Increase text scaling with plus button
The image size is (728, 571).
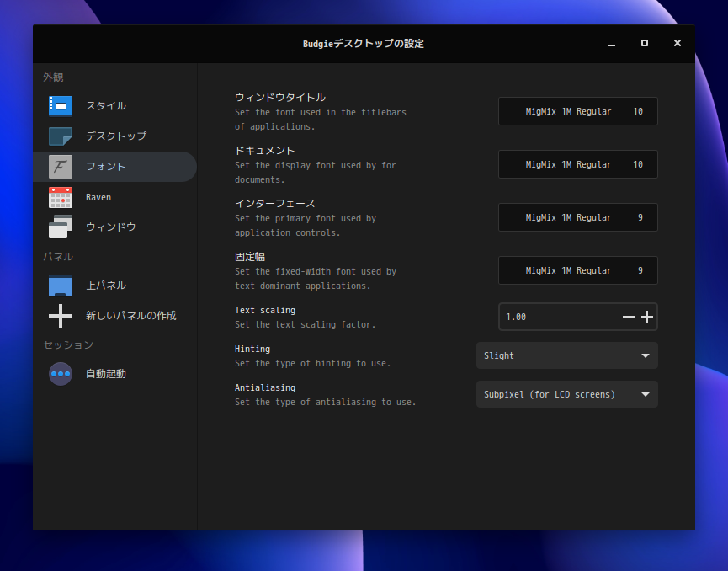click(x=647, y=317)
